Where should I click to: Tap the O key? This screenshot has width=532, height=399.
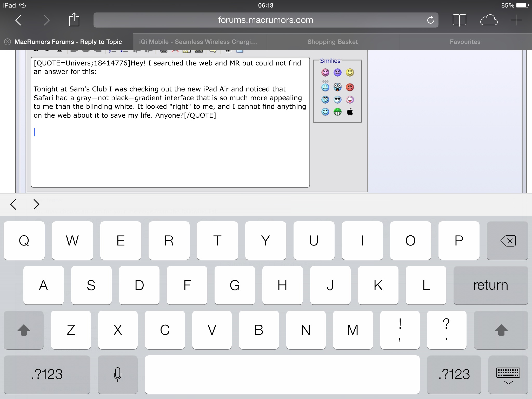pos(411,241)
